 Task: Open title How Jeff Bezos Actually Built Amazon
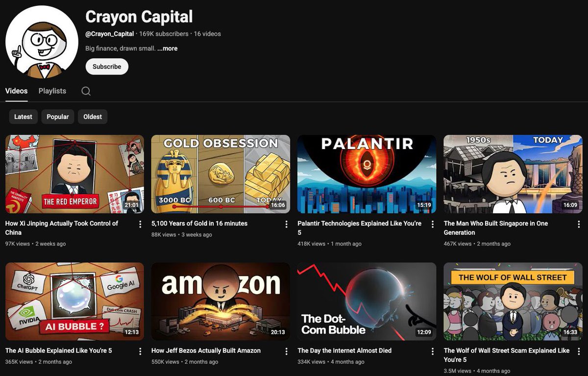pos(206,351)
